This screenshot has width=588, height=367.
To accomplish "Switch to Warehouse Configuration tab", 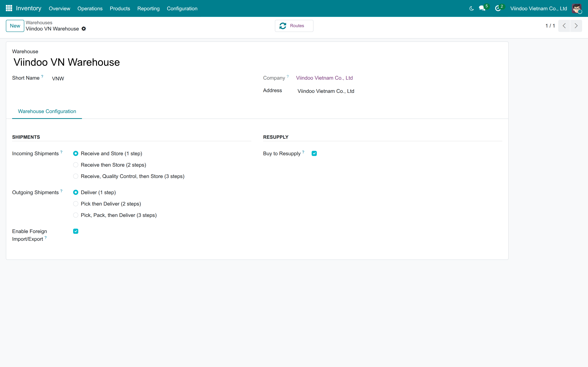I will click(47, 111).
